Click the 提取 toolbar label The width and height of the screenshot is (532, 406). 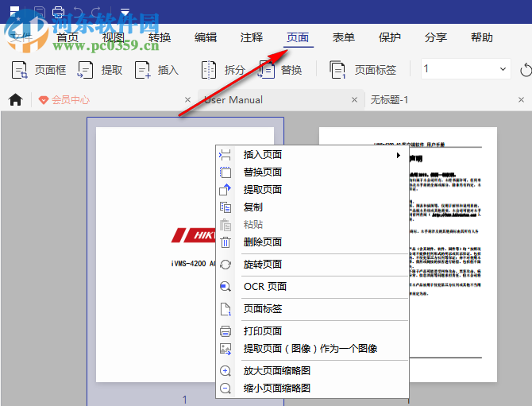pos(112,70)
